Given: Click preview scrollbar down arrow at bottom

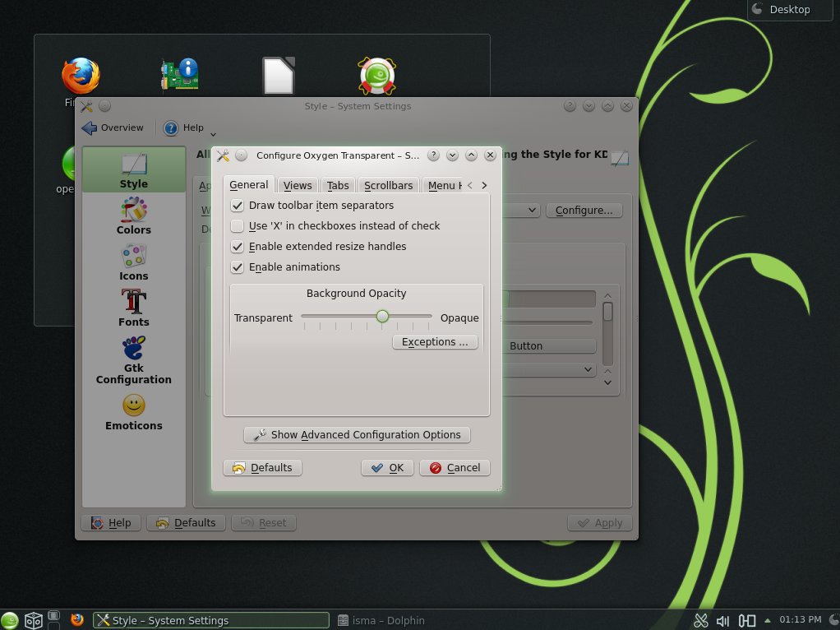Looking at the screenshot, I should coord(607,382).
